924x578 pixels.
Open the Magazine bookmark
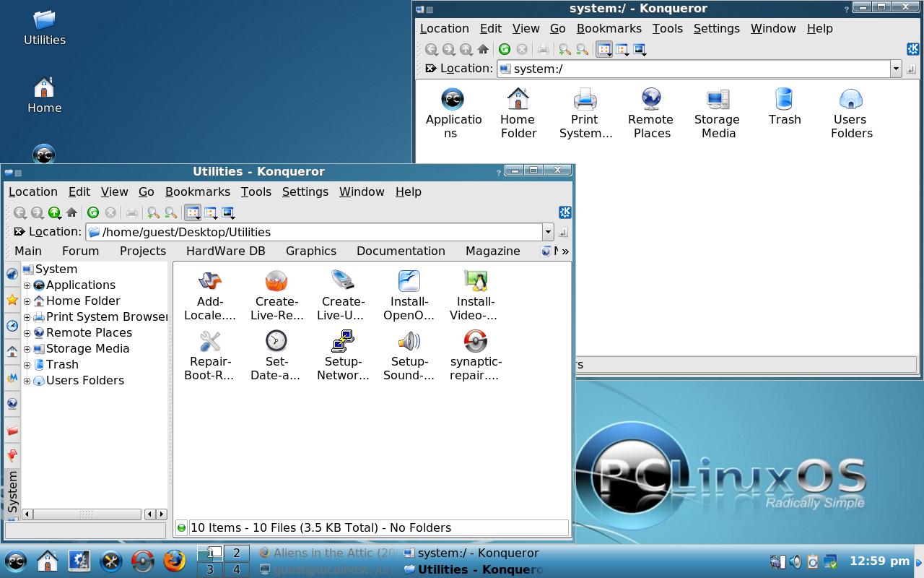(493, 251)
